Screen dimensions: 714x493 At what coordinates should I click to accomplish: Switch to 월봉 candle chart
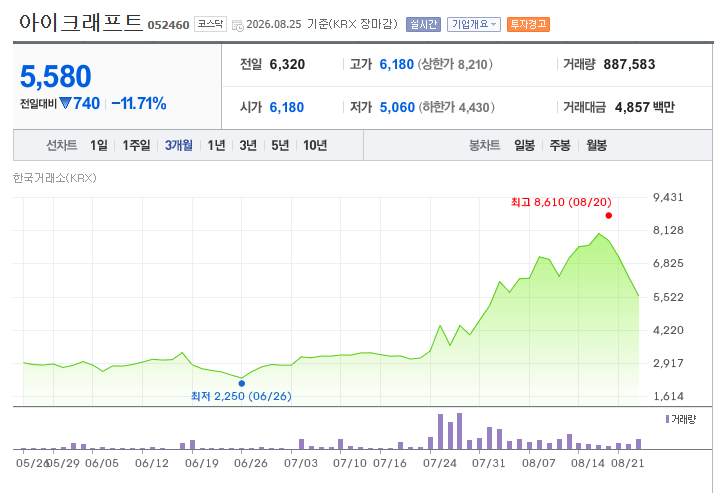pyautogui.click(x=596, y=146)
